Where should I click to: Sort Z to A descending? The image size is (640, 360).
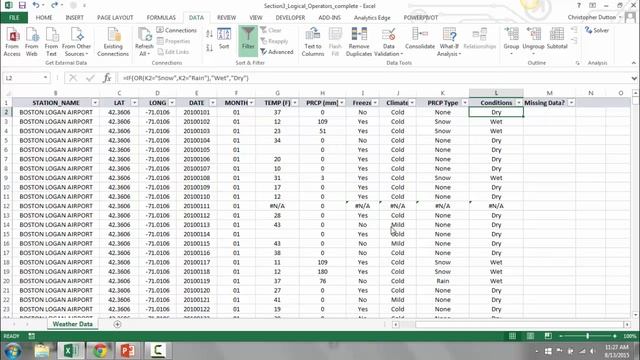click(209, 48)
